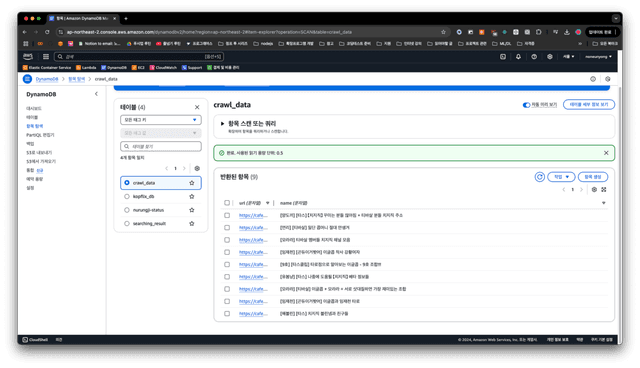Viewport: 640px width, 368px height.
Task: Open the url column sort dropdown arrow
Action: pos(267,203)
